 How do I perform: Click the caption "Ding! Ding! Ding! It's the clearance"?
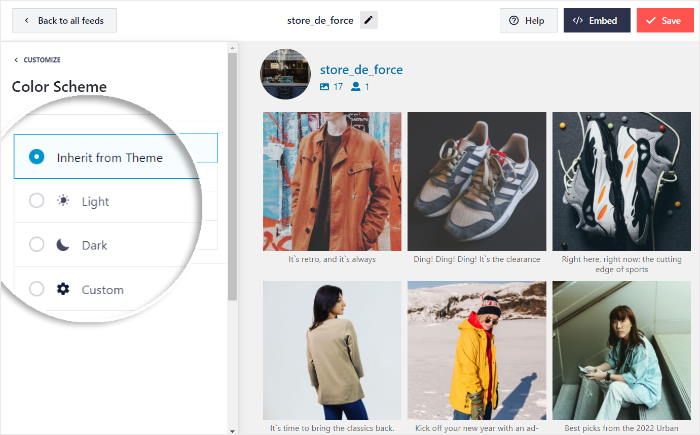pos(477,259)
